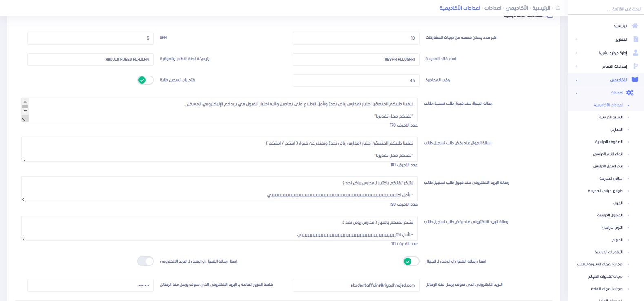The height and width of the screenshot is (301, 644).
Task: Enable sending acceptance or rejection message by email
Action: tap(146, 261)
